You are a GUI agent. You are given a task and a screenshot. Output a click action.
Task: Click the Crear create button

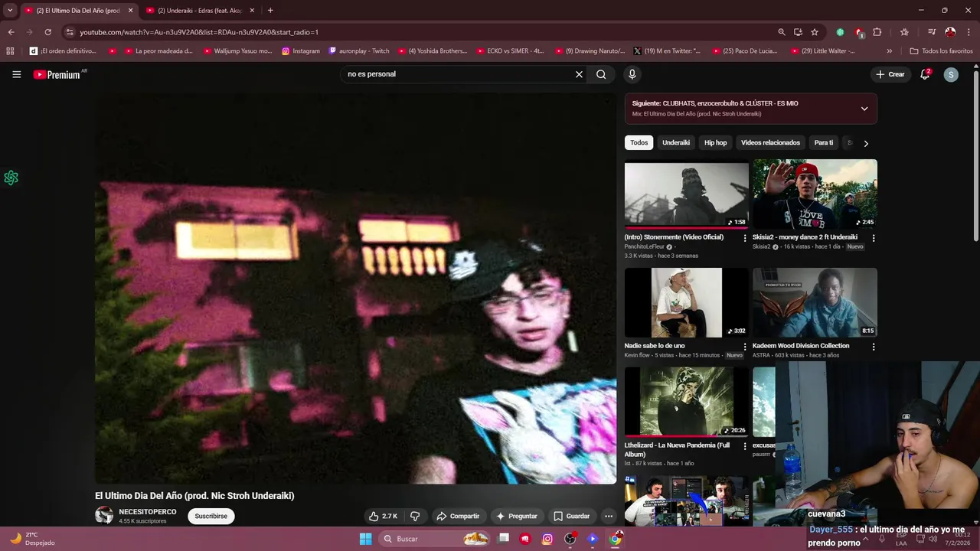click(x=890, y=74)
